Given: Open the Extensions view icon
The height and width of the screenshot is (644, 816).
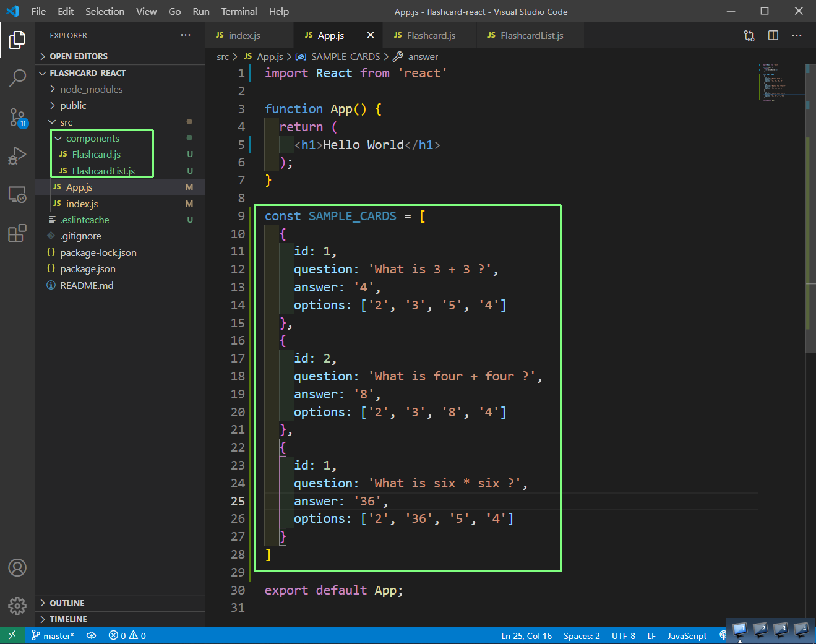Looking at the screenshot, I should (17, 233).
